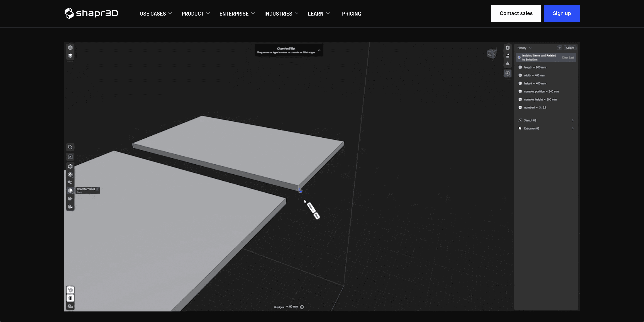Toggle the Isolated Items selection indicator

coord(519,58)
